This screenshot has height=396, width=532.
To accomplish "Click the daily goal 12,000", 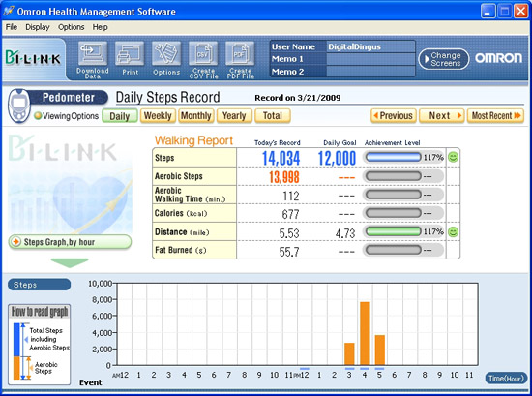I will pyautogui.click(x=337, y=159).
